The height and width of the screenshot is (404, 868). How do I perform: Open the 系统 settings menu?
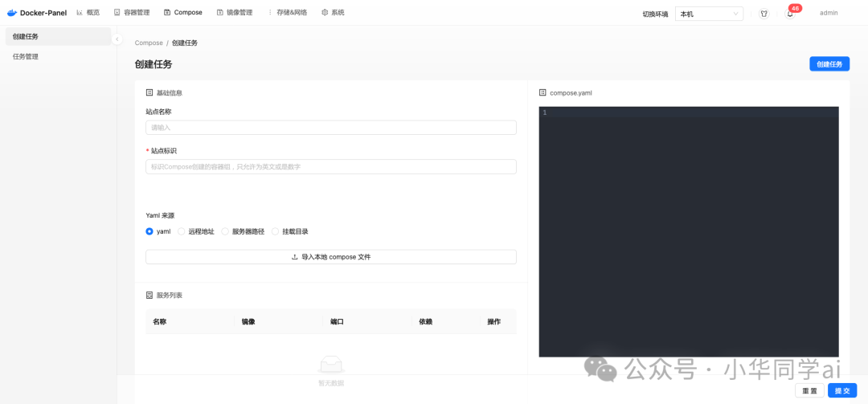pyautogui.click(x=333, y=12)
